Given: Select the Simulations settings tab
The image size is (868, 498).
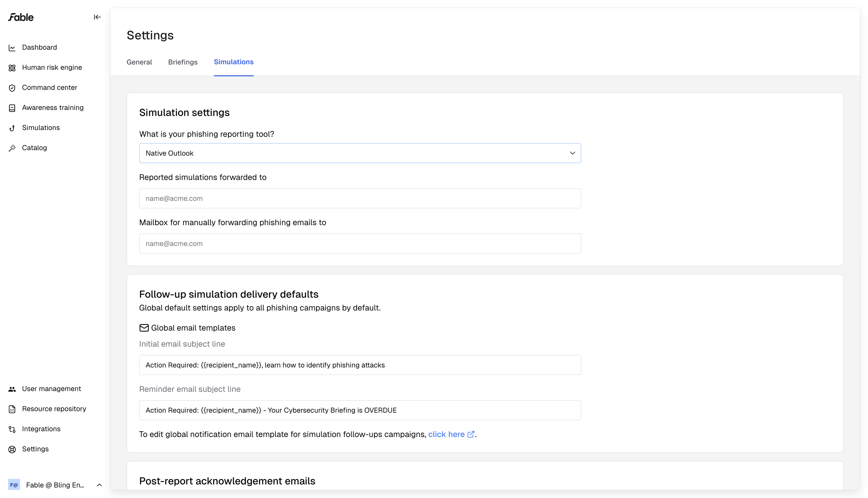Looking at the screenshot, I should click(234, 62).
